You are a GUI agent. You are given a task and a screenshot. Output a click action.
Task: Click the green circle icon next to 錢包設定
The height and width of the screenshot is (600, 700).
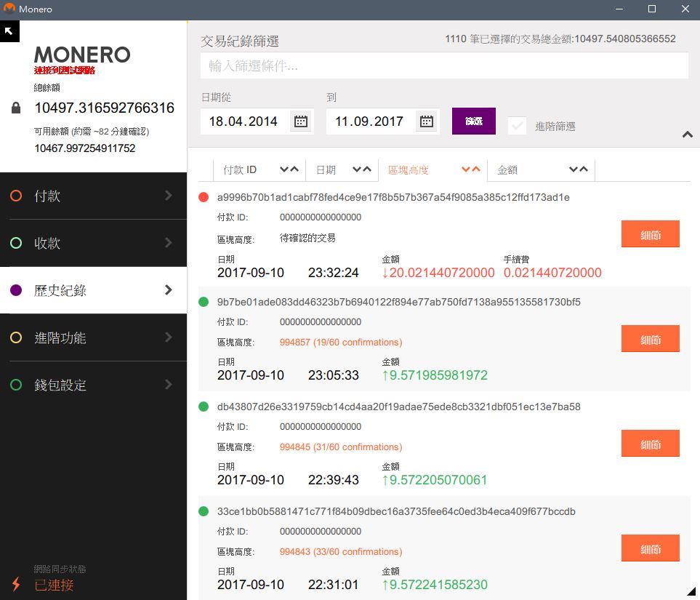[x=16, y=385]
